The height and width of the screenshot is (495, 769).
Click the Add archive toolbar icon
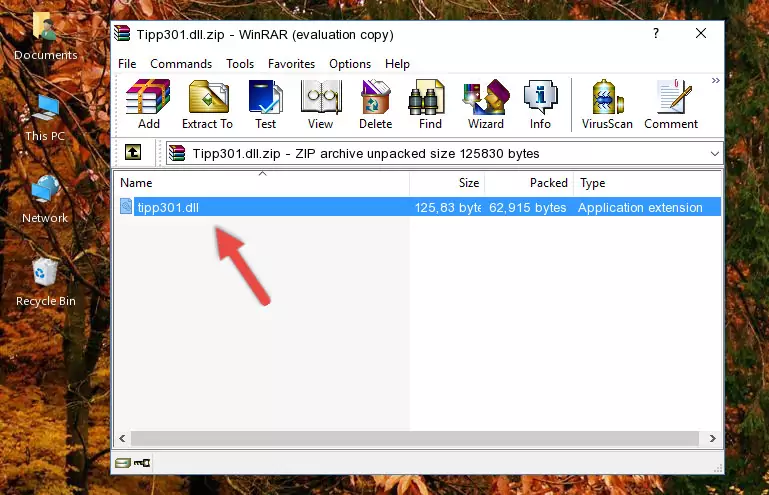click(148, 104)
